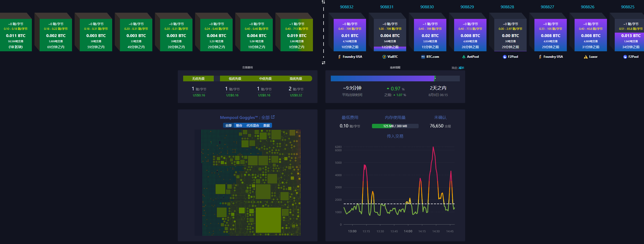The image size is (644, 244).
Task: Click the 76,650 unconfirmed transactions value
Action: tap(440, 126)
